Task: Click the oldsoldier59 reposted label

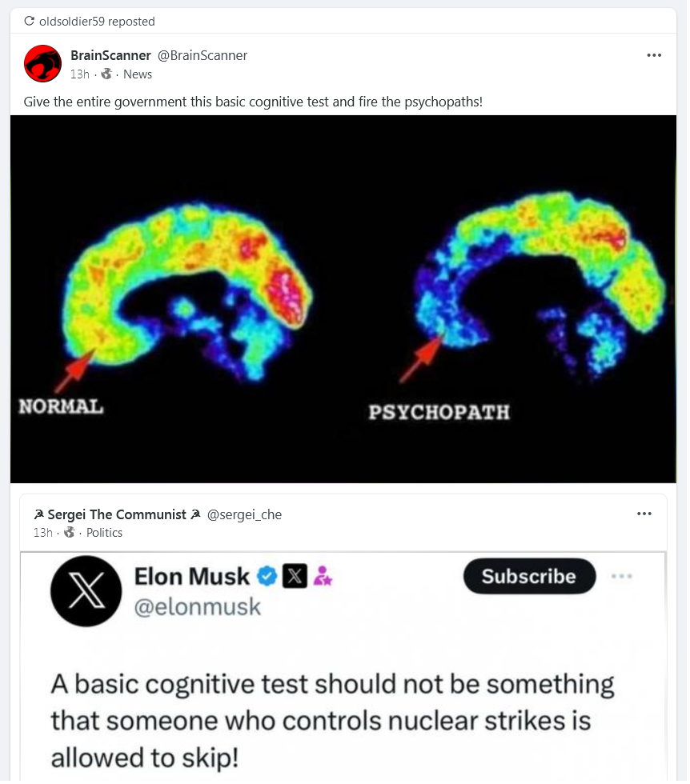Action: click(x=97, y=22)
